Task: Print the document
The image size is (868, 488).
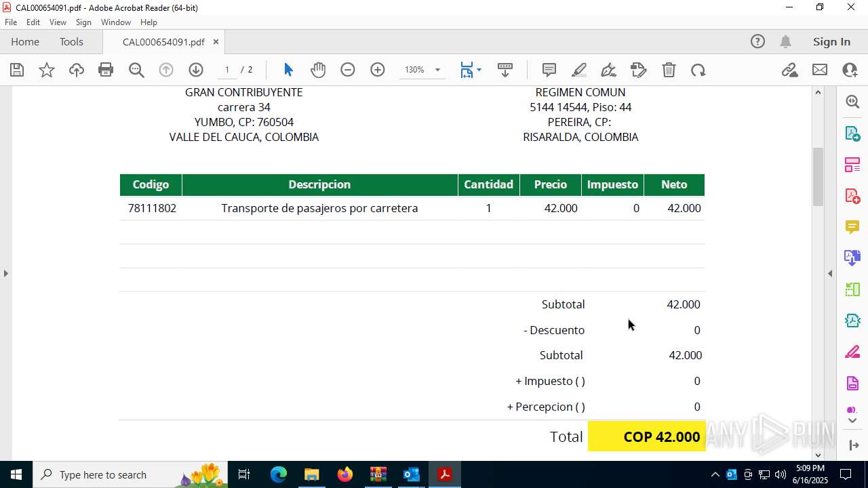Action: tap(106, 70)
